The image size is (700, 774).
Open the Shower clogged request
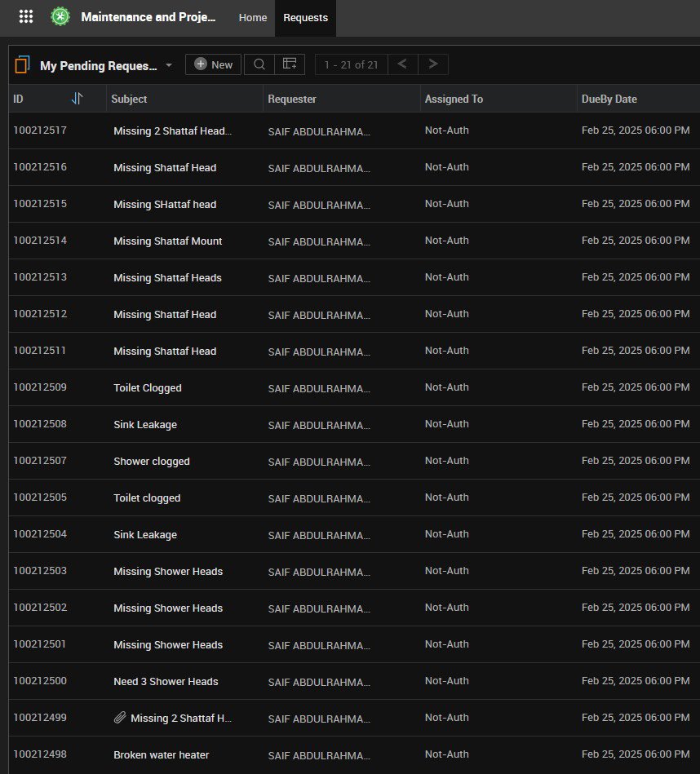152,462
